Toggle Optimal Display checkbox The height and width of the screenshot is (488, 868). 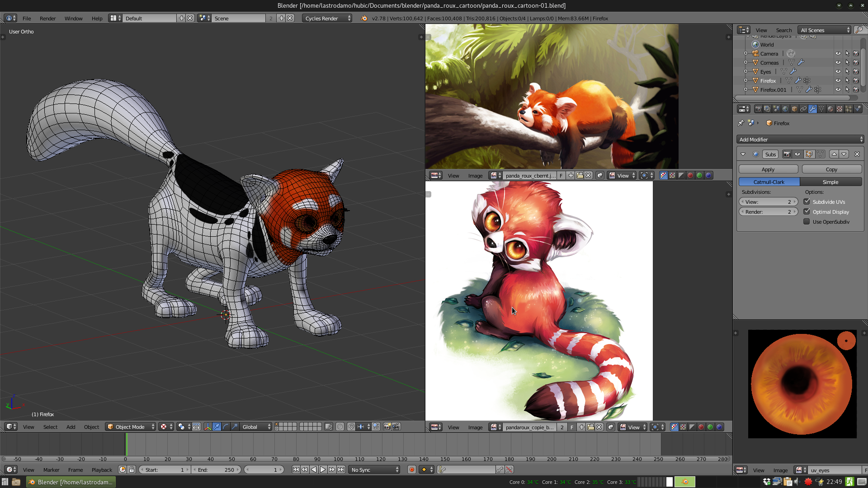807,211
